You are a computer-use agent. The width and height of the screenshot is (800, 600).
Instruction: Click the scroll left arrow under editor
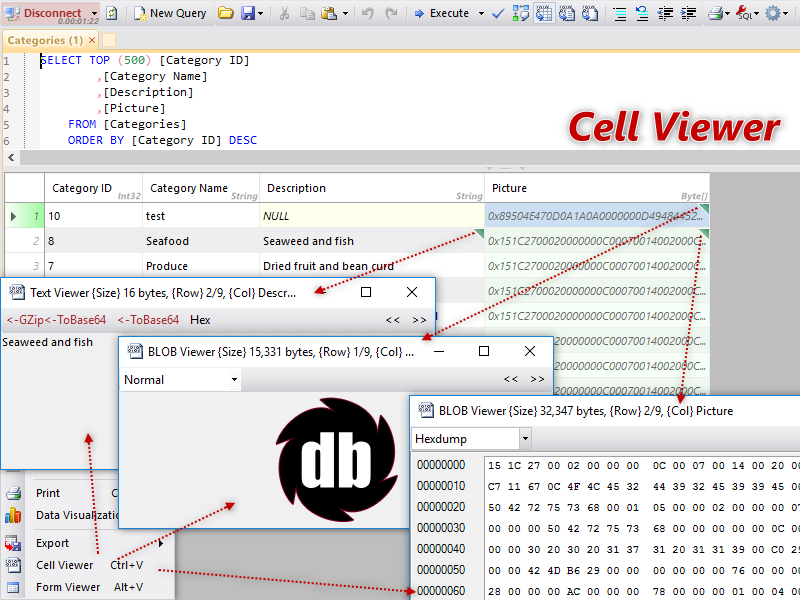point(11,158)
